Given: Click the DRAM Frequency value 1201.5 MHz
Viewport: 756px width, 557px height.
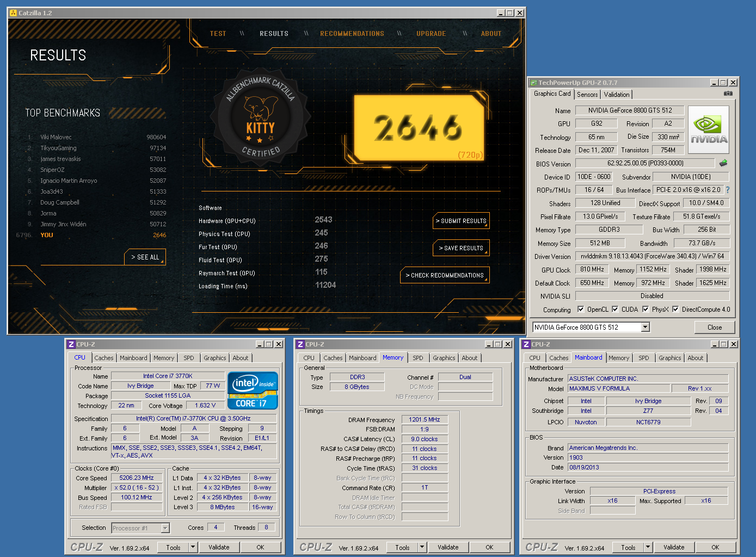Looking at the screenshot, I should (425, 419).
